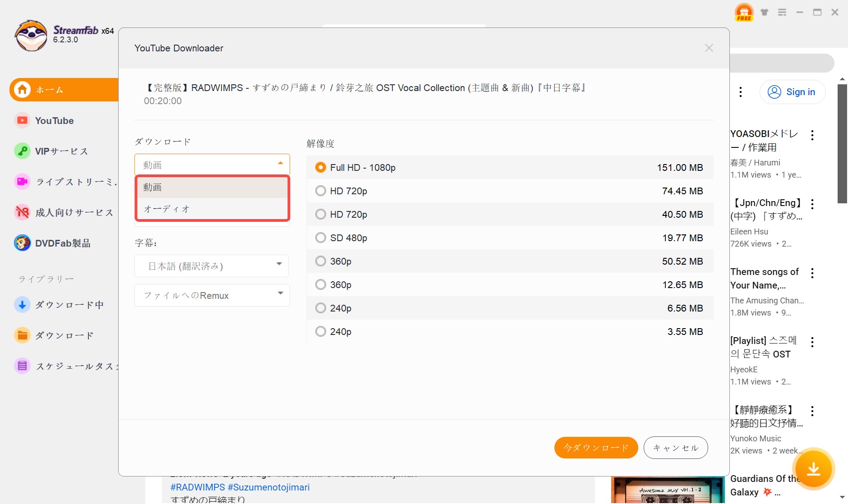
Task: Open options for YOASOBIメドレー video
Action: pyautogui.click(x=812, y=135)
